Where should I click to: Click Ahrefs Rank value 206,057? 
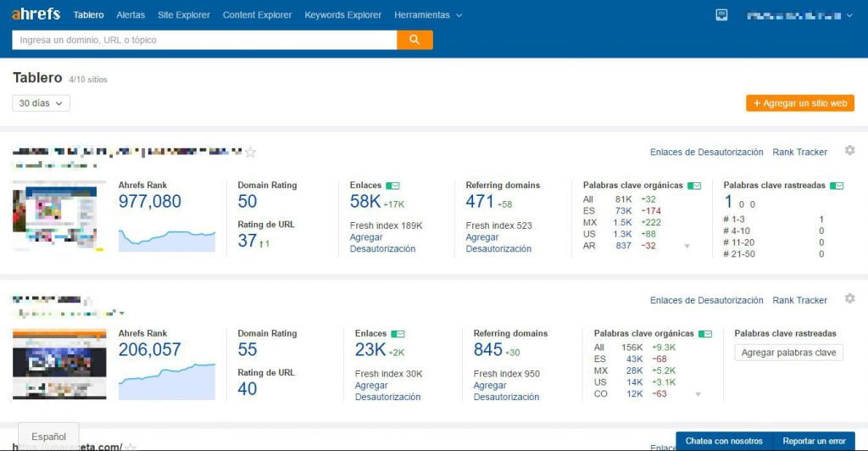149,350
